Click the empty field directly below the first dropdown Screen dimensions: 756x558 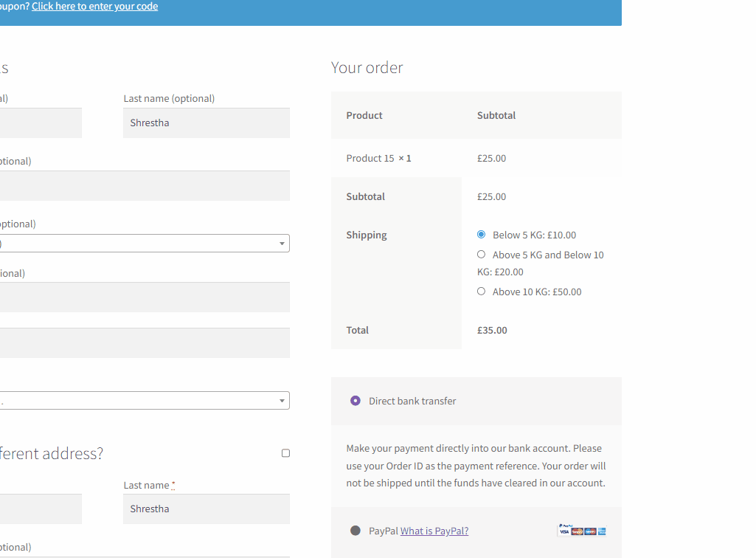[144, 297]
